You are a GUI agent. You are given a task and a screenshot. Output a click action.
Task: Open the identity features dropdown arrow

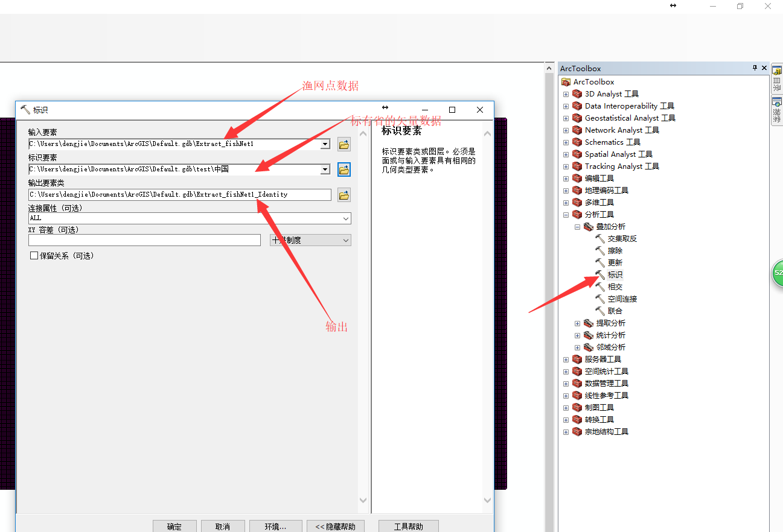click(x=325, y=169)
